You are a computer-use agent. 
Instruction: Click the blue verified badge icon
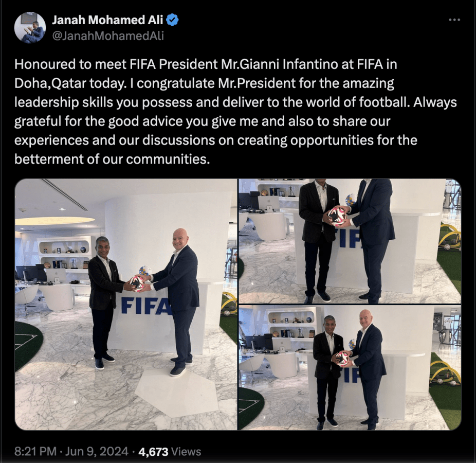point(173,20)
